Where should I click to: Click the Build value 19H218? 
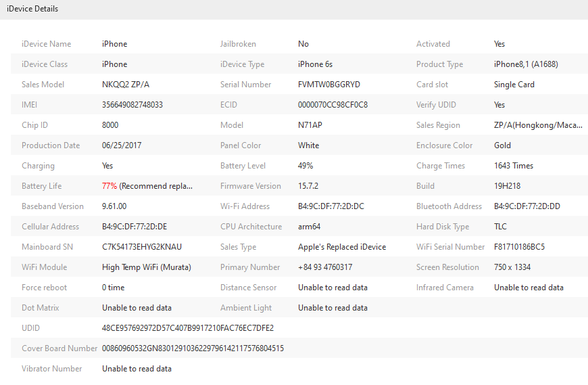[507, 186]
